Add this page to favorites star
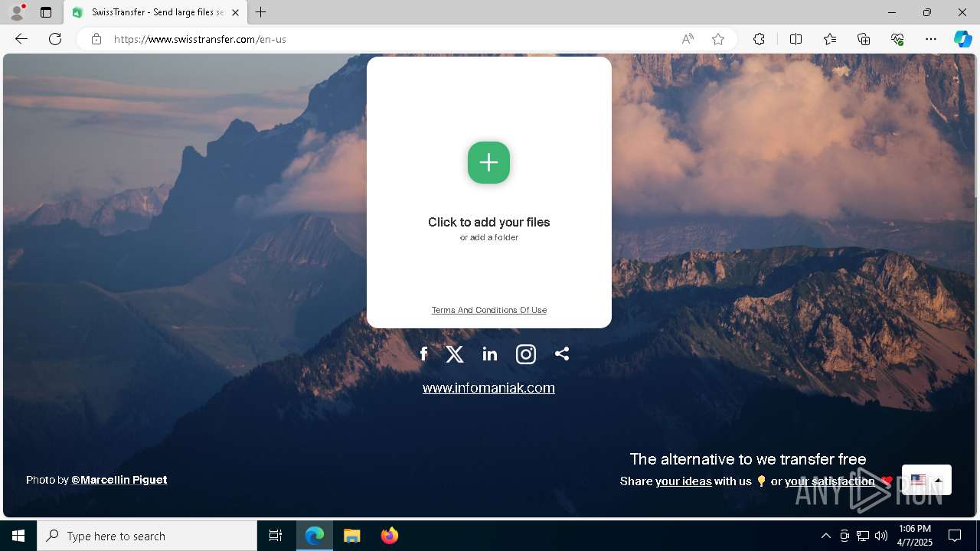This screenshot has height=551, width=980. (x=718, y=39)
